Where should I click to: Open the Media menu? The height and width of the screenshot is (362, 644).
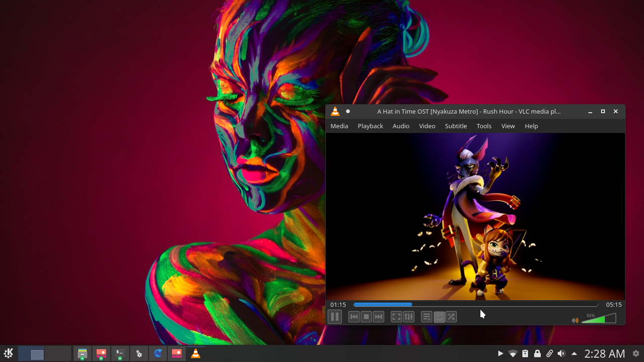(339, 126)
